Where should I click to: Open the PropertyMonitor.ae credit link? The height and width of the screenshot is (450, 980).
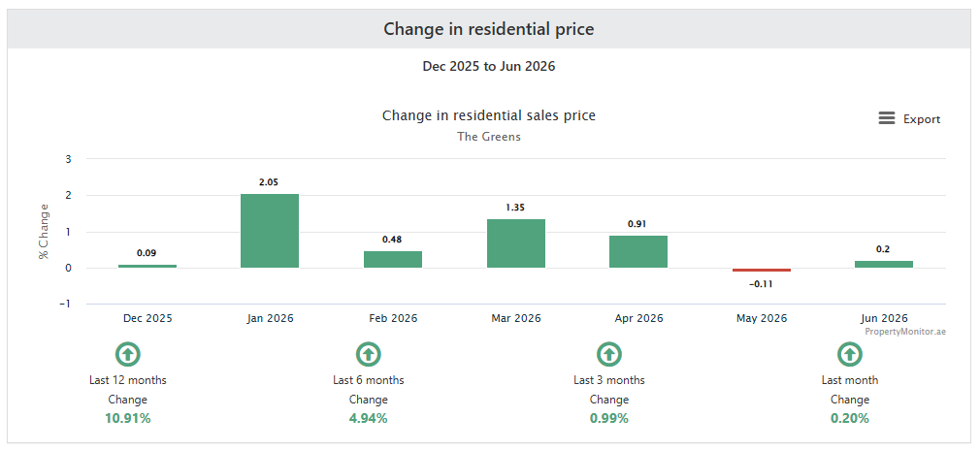point(905,332)
